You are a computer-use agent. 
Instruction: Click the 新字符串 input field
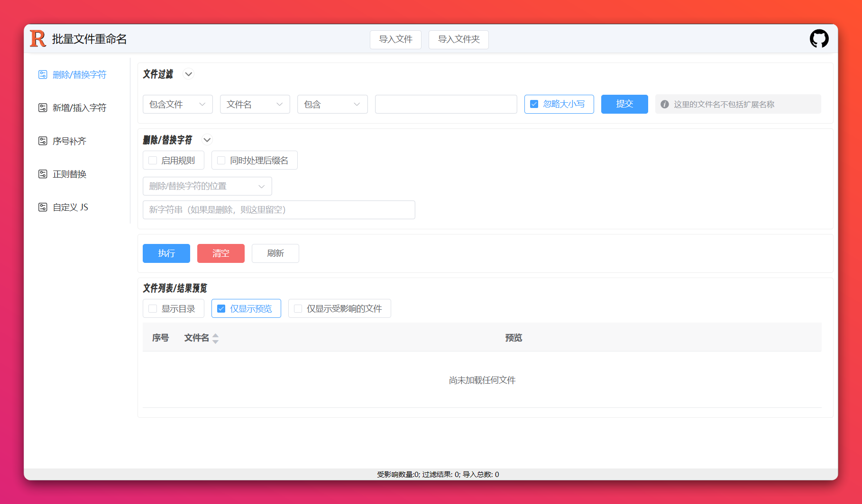pos(279,210)
